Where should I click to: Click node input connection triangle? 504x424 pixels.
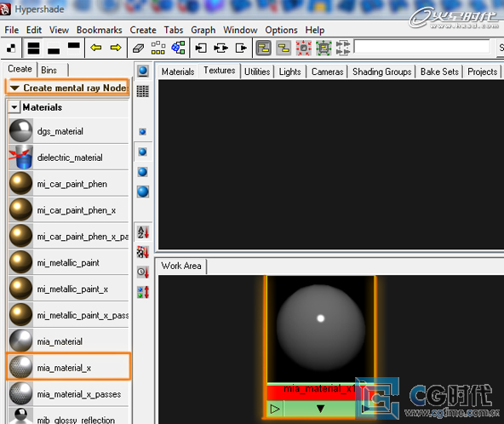[275, 410]
